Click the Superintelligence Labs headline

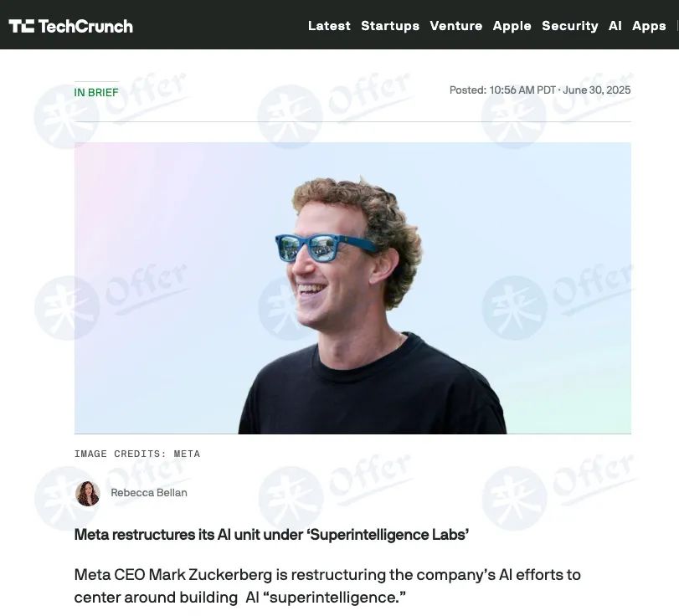click(271, 535)
